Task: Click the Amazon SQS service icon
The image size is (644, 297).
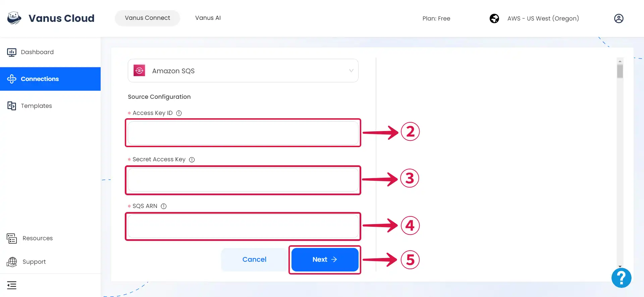Action: [139, 71]
